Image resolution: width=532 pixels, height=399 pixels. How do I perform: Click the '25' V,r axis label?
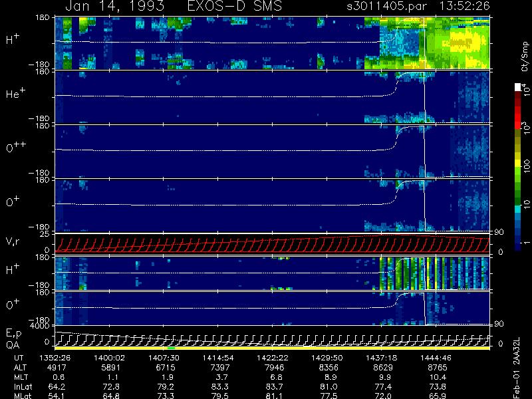tap(45, 234)
